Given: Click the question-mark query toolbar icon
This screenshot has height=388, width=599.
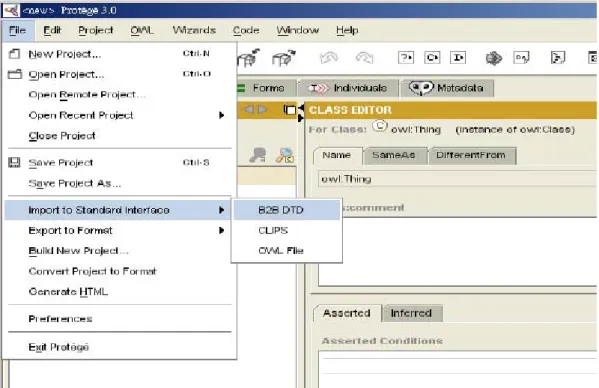Looking at the screenshot, I should click(406, 58).
